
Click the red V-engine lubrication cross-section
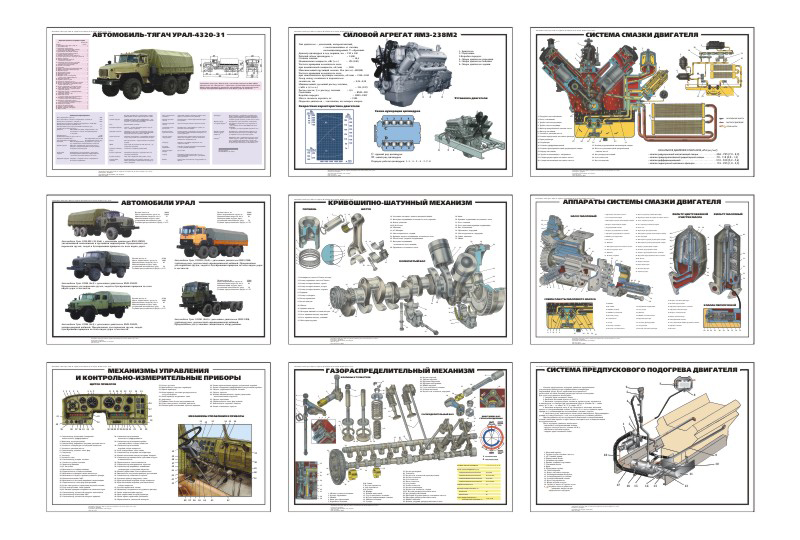pyautogui.click(x=591, y=89)
